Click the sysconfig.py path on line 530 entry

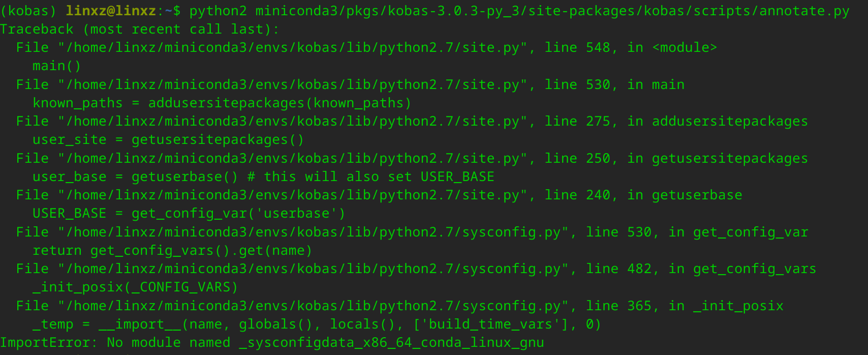(313, 232)
